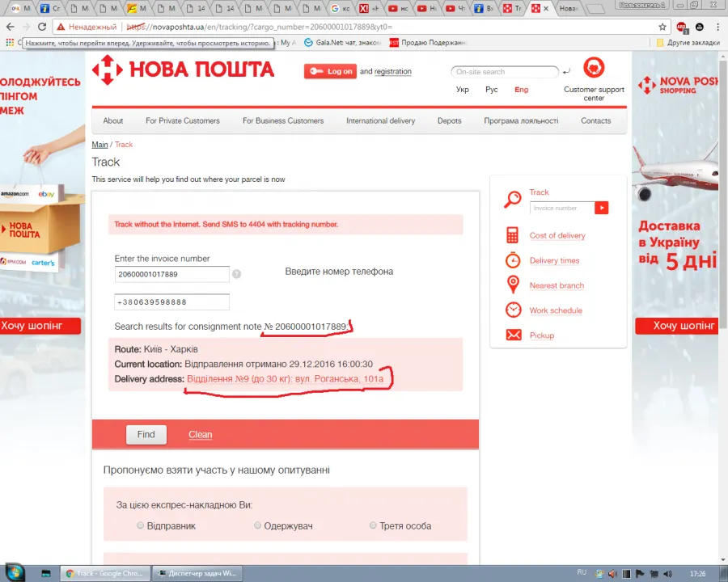The height and width of the screenshot is (582, 728).
Task: Click the Nova Poshta logo
Action: click(x=183, y=70)
